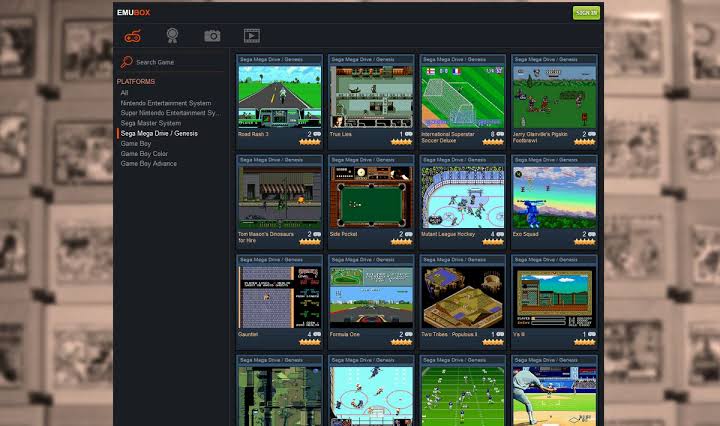
Task: Click the search magnifier icon
Action: click(126, 62)
